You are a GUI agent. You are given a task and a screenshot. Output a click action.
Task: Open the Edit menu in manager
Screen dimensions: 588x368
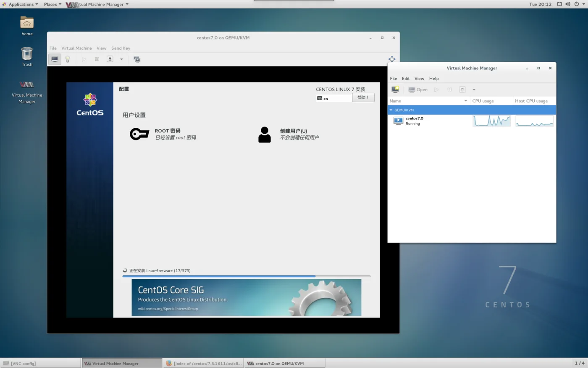406,79
